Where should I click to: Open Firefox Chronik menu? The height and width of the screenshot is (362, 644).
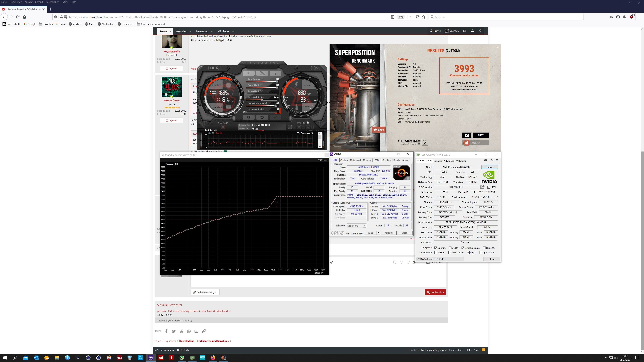(x=39, y=2)
